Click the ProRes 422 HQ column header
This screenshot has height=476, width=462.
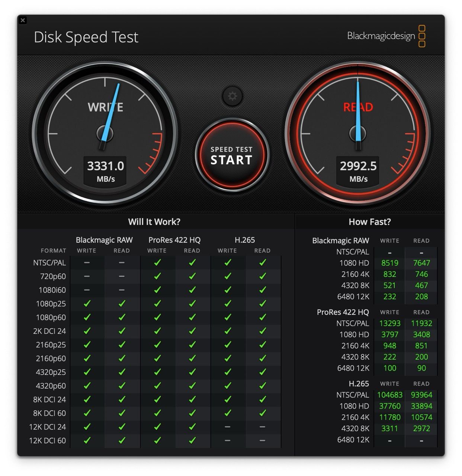(174, 240)
